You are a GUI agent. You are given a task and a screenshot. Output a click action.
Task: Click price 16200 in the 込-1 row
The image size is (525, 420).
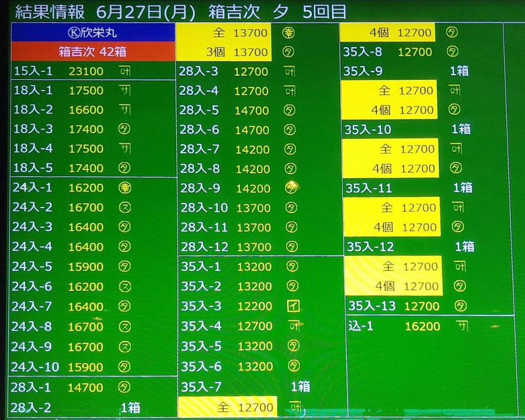click(422, 326)
